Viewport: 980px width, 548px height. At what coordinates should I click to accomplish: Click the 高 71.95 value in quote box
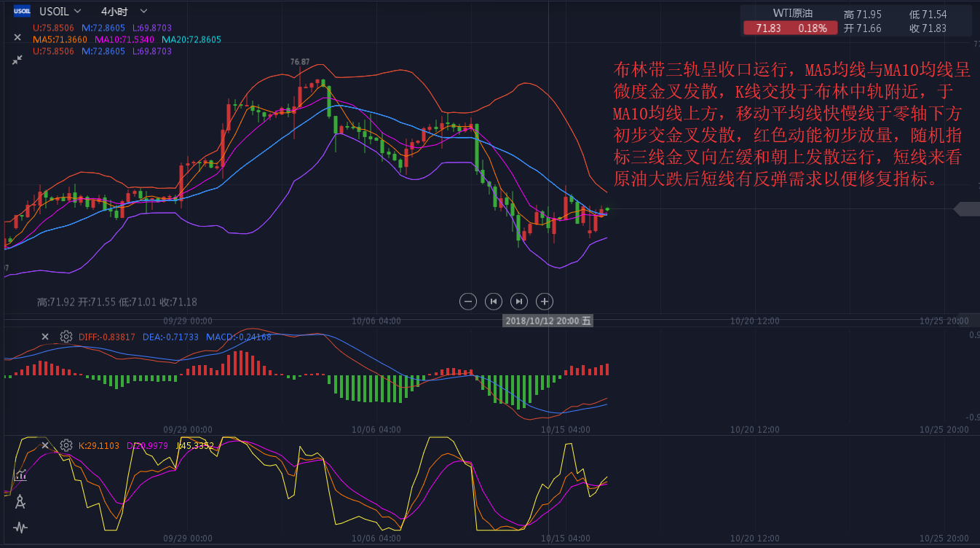click(x=862, y=15)
